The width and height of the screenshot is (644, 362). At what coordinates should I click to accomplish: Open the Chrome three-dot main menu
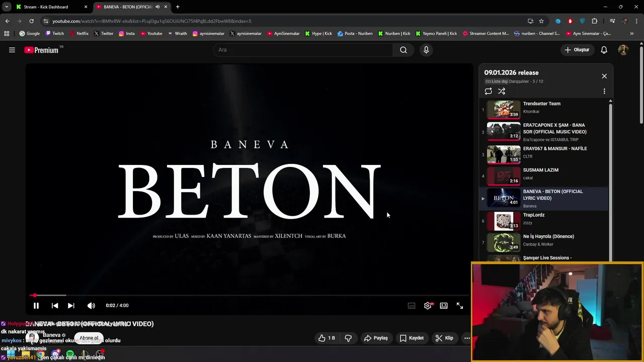pyautogui.click(x=636, y=21)
